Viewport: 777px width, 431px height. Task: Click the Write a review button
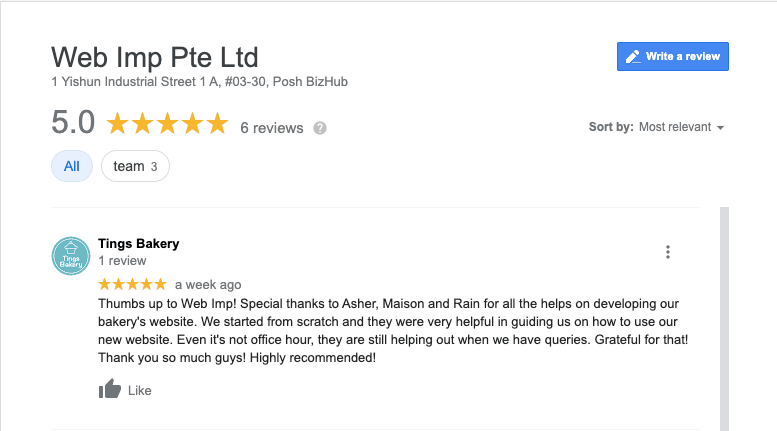[x=672, y=56]
